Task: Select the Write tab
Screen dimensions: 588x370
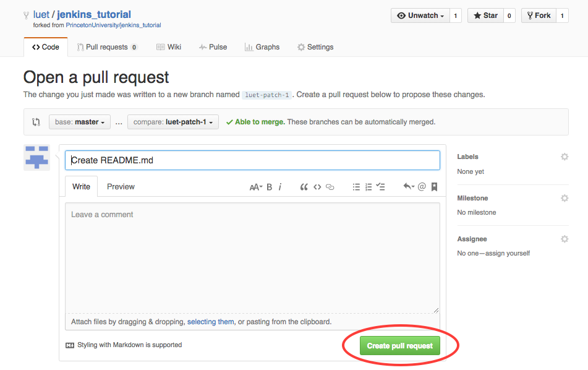Action: tap(82, 186)
